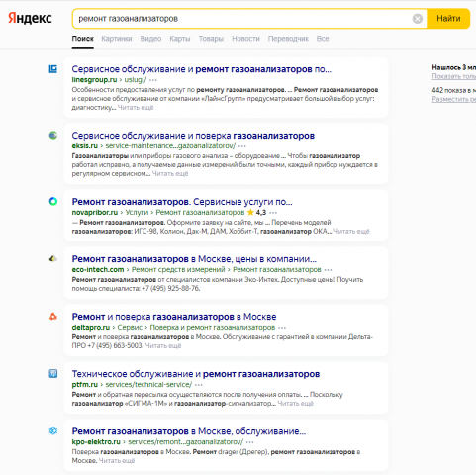Open result Ремонт газоанализаторов. Сервисные услуги по…
Viewport: 476px width, 475px height.
coord(182,202)
